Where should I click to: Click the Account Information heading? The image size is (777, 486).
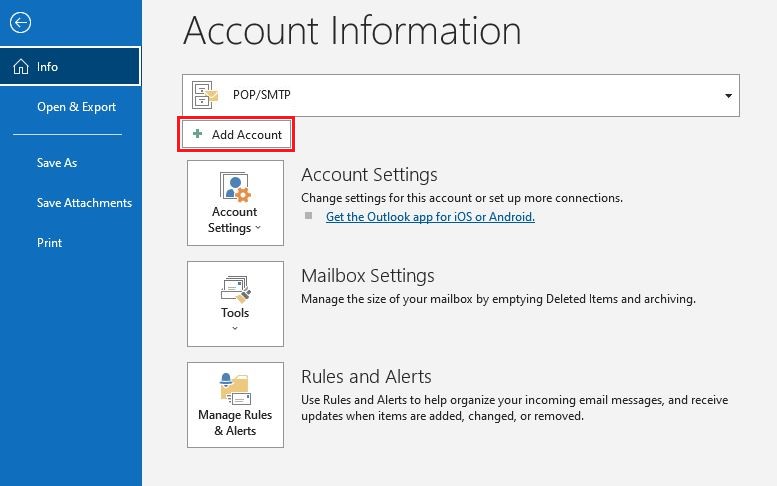[x=352, y=31]
